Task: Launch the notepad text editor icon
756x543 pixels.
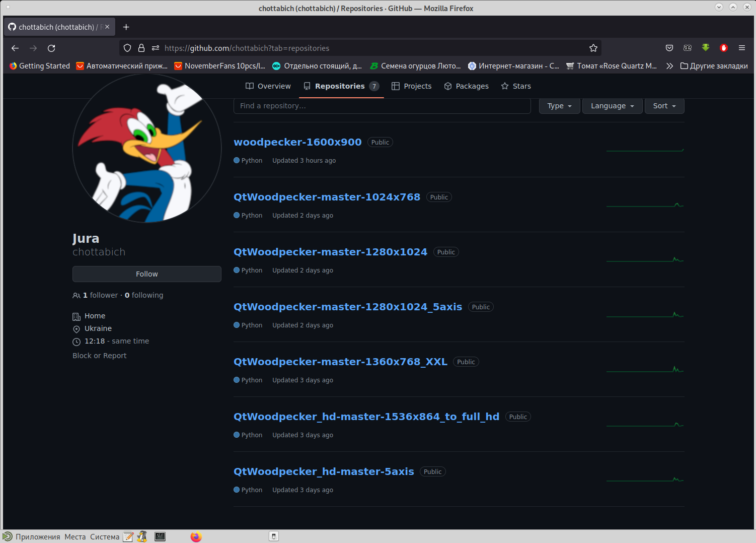Action: [128, 536]
